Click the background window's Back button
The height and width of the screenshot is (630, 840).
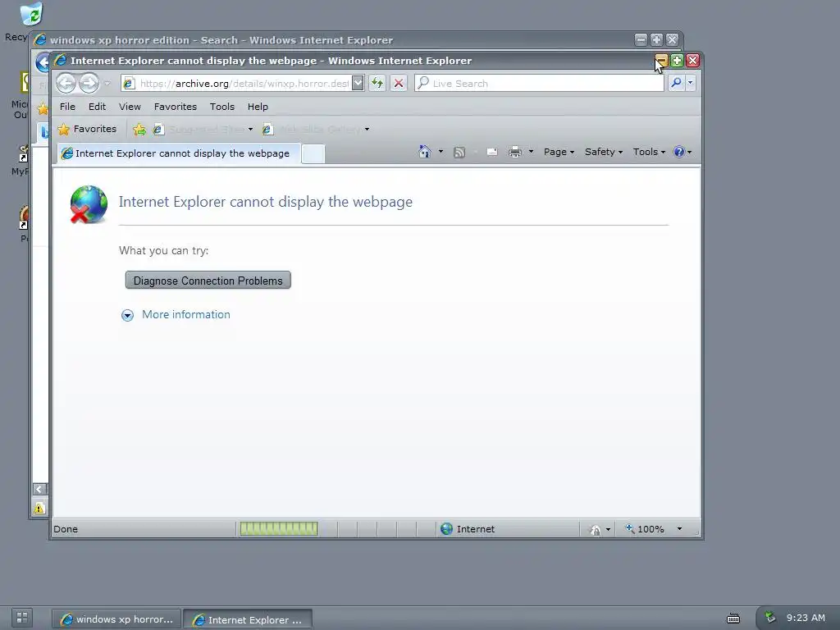(43, 62)
